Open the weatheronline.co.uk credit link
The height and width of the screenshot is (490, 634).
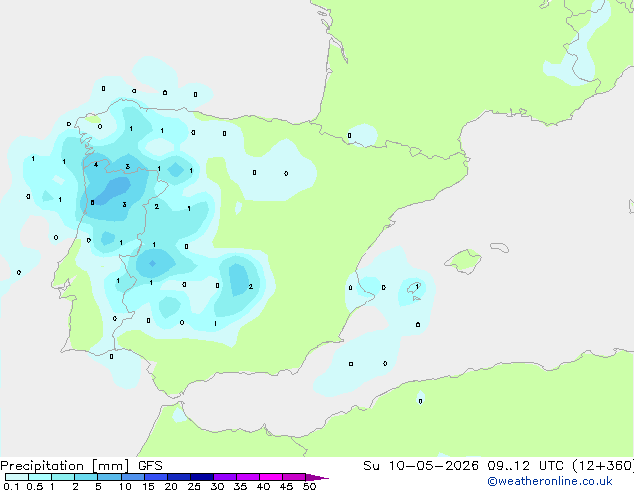click(x=550, y=481)
